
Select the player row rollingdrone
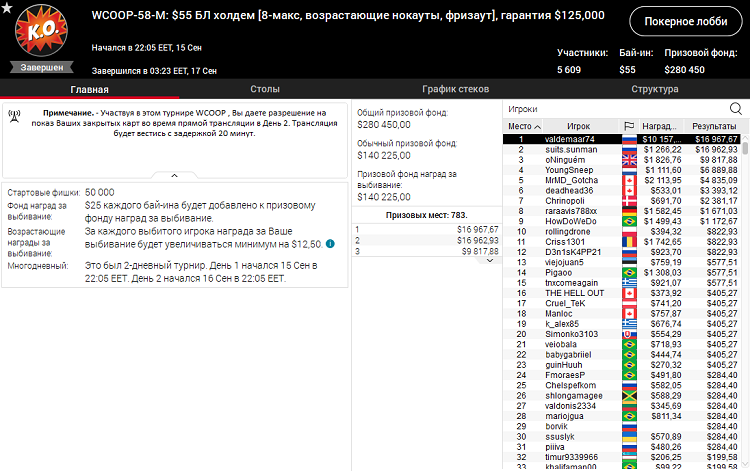pos(622,232)
